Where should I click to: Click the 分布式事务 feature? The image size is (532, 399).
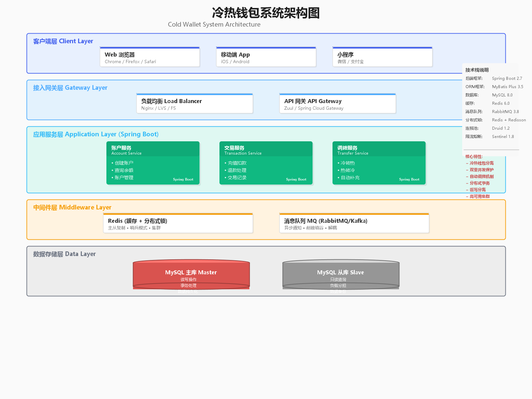pos(478,183)
